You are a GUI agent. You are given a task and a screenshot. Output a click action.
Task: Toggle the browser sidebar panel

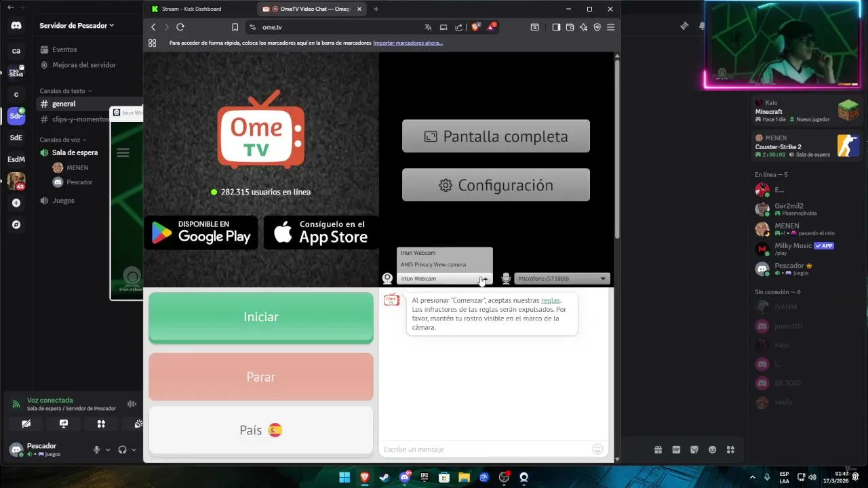[556, 27]
